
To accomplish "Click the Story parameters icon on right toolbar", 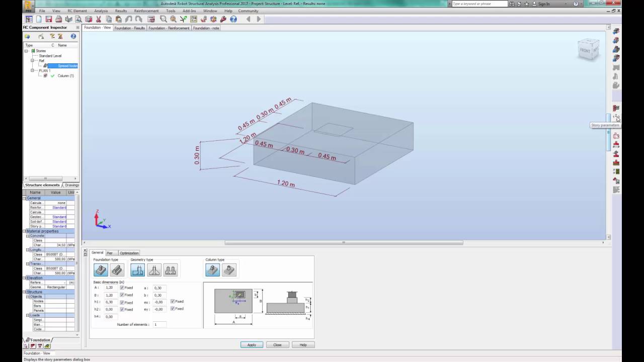I will pos(616,117).
